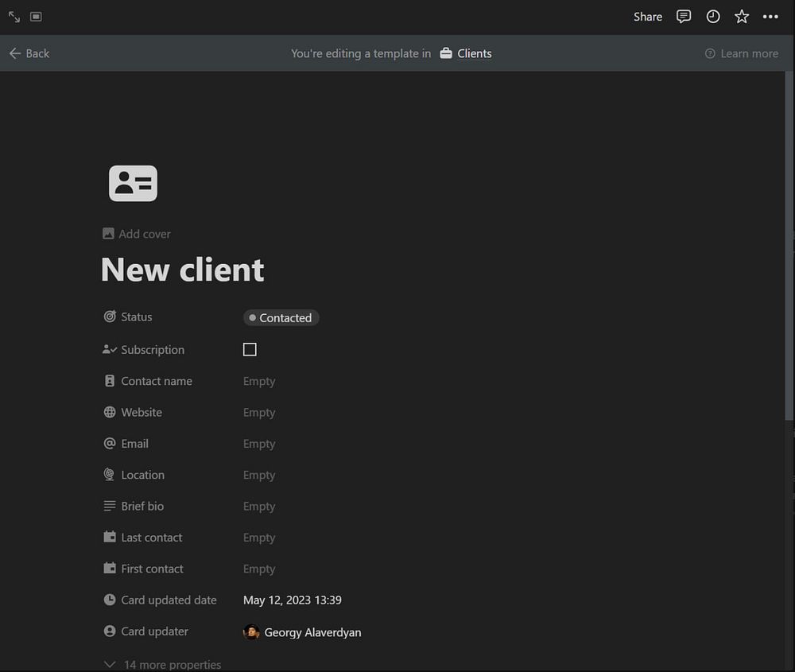Click the desk globe icon for Location
The height and width of the screenshot is (672, 795).
[x=109, y=474]
